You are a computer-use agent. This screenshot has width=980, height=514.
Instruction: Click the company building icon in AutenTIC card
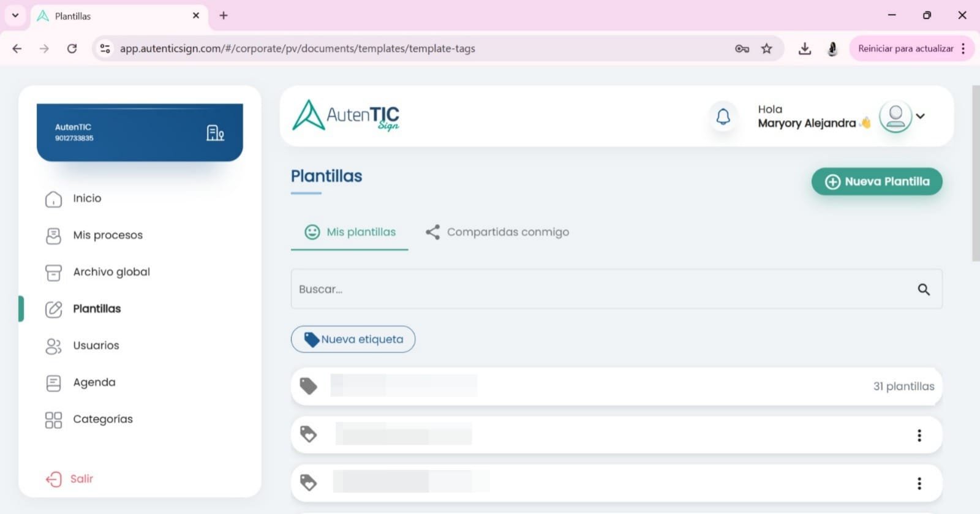[x=215, y=132]
